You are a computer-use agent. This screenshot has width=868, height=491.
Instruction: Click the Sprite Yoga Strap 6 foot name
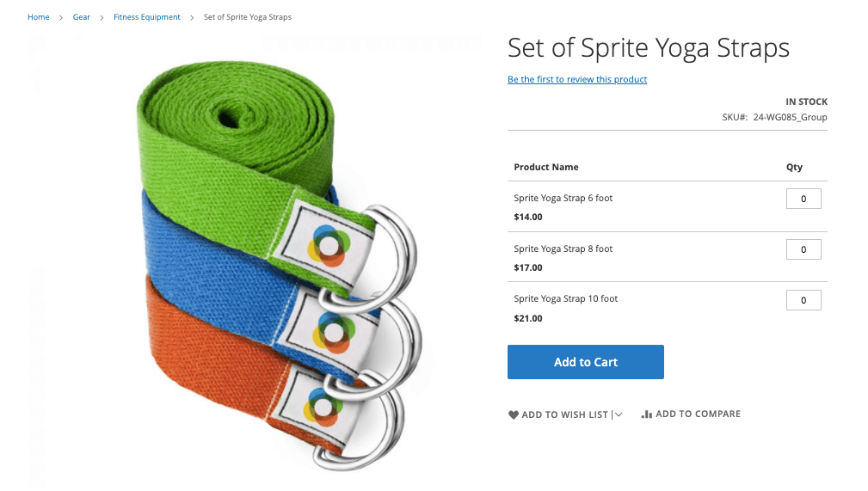point(563,198)
